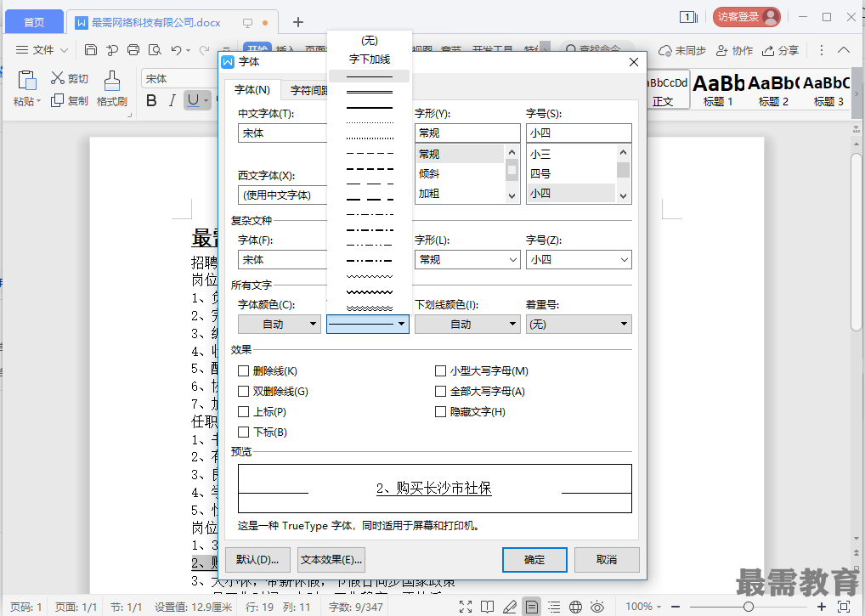865x616 pixels.
Task: Open the three-dot more options menu
Action: [822, 50]
